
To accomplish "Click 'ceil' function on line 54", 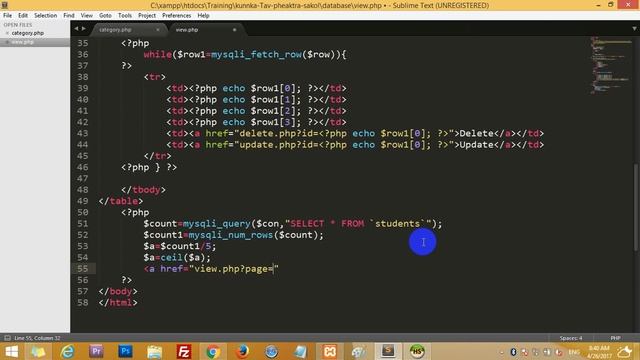I will tap(171, 258).
